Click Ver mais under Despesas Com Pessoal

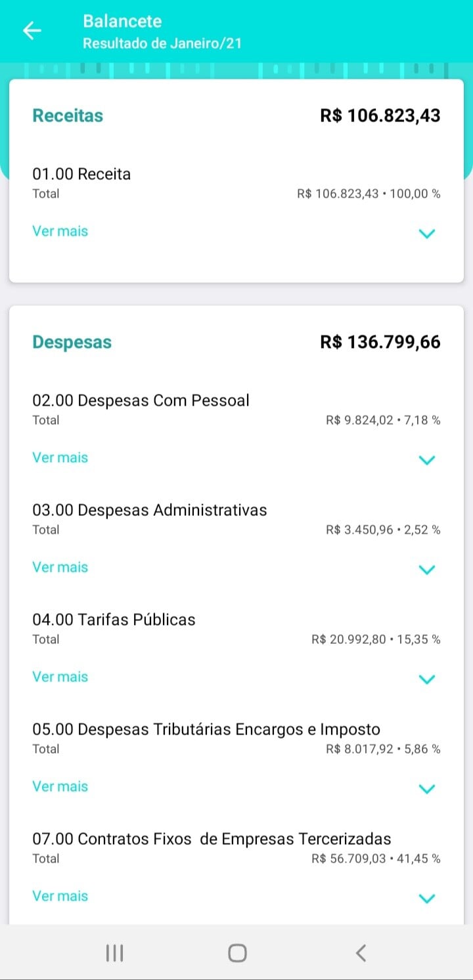pos(60,458)
